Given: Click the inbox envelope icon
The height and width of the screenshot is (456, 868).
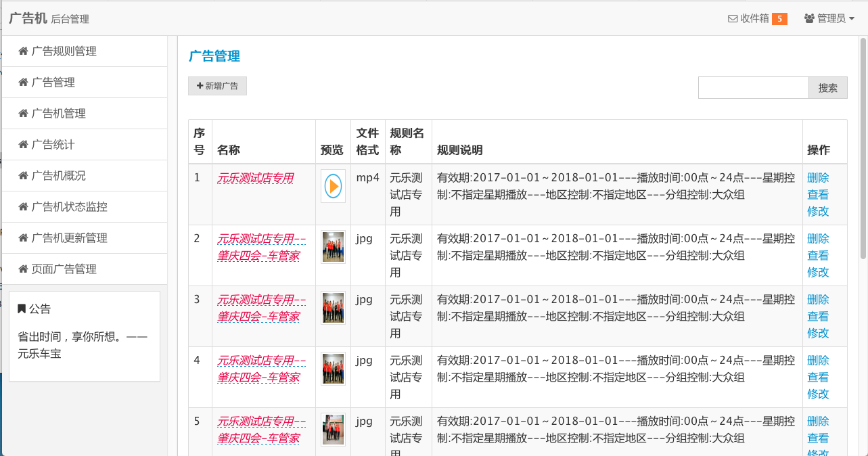Looking at the screenshot, I should tap(732, 19).
